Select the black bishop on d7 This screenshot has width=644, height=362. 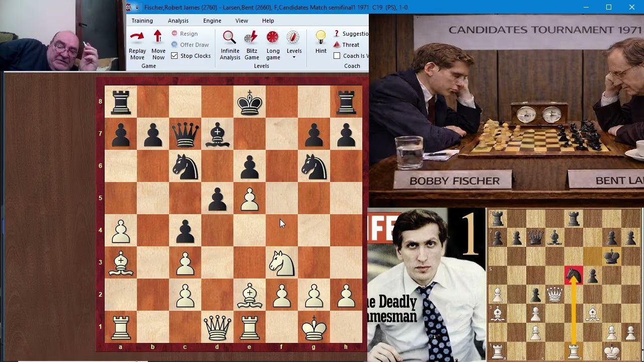tap(217, 134)
